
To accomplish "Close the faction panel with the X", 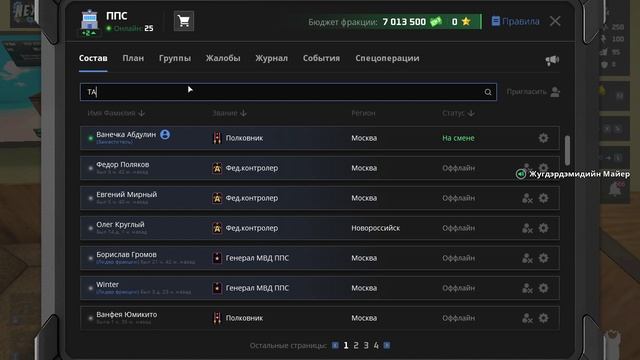I will (x=555, y=21).
